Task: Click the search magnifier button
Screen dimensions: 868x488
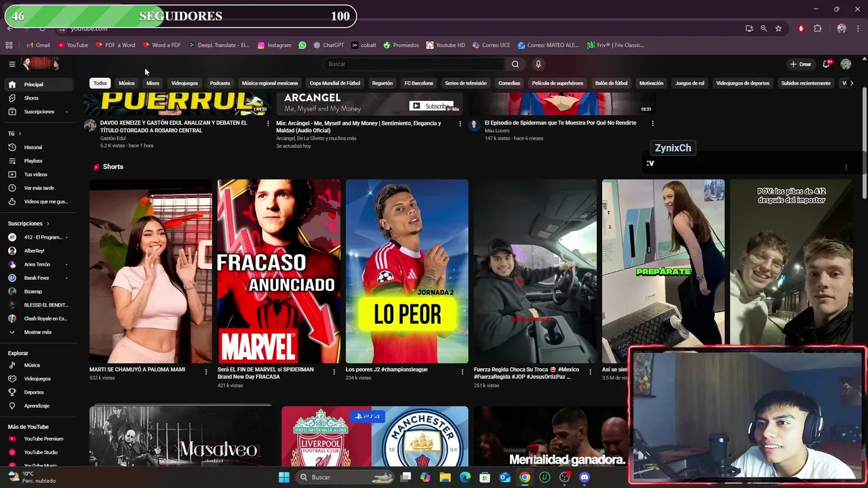Action: click(515, 64)
